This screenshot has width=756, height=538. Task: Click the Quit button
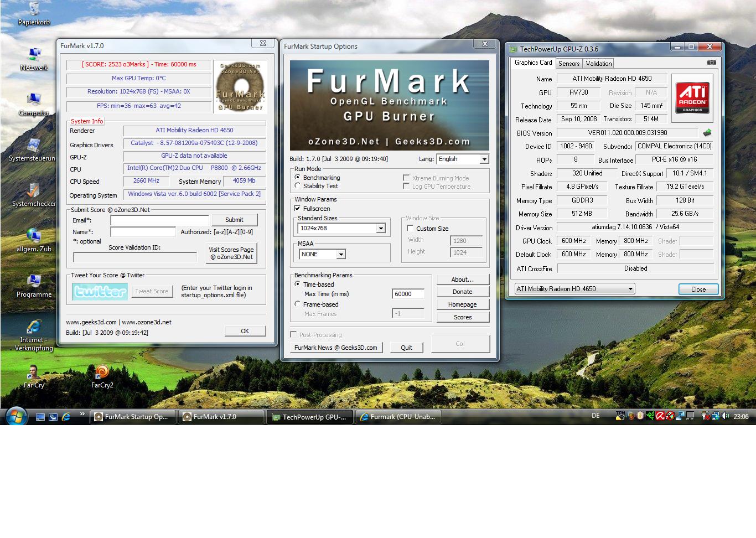pos(406,348)
